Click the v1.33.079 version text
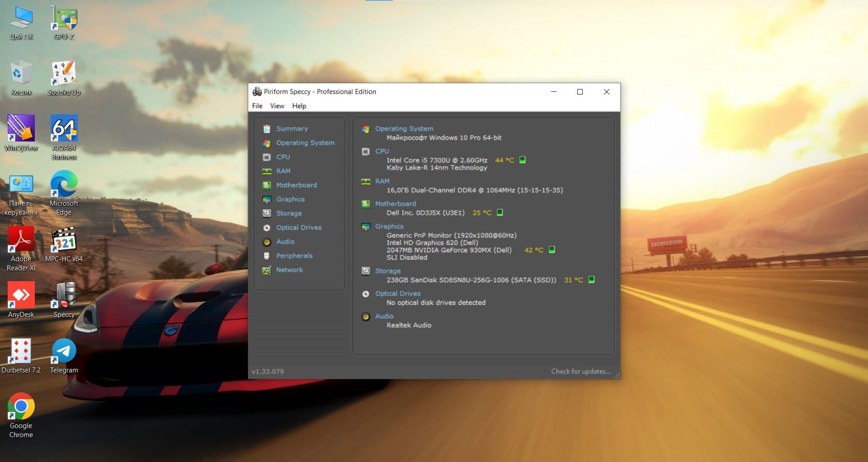Image resolution: width=868 pixels, height=462 pixels. click(x=268, y=371)
